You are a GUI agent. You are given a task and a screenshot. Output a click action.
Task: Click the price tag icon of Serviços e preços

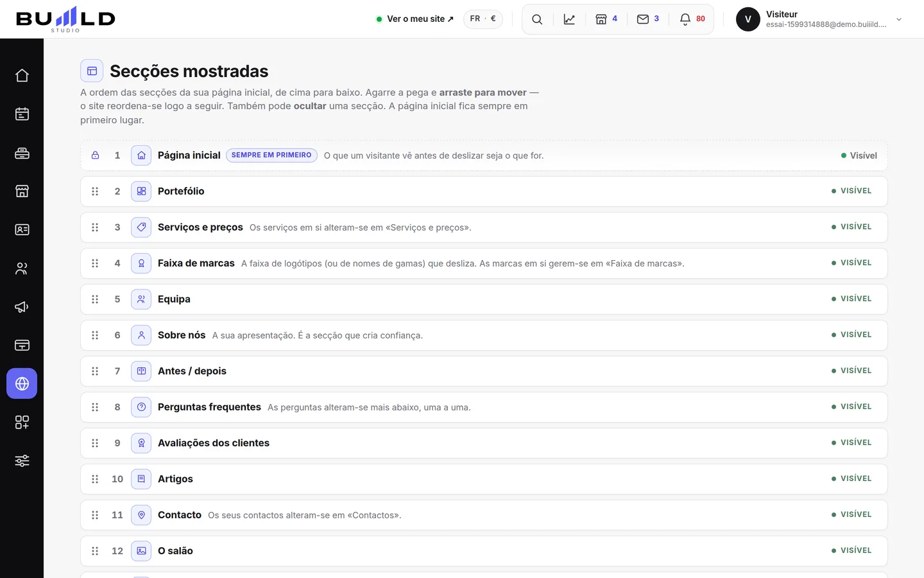[141, 227]
